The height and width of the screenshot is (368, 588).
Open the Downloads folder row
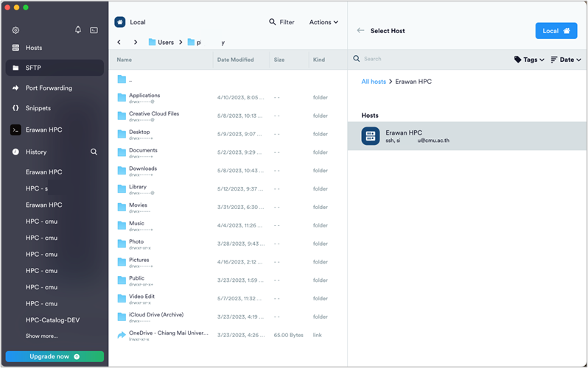coord(142,169)
